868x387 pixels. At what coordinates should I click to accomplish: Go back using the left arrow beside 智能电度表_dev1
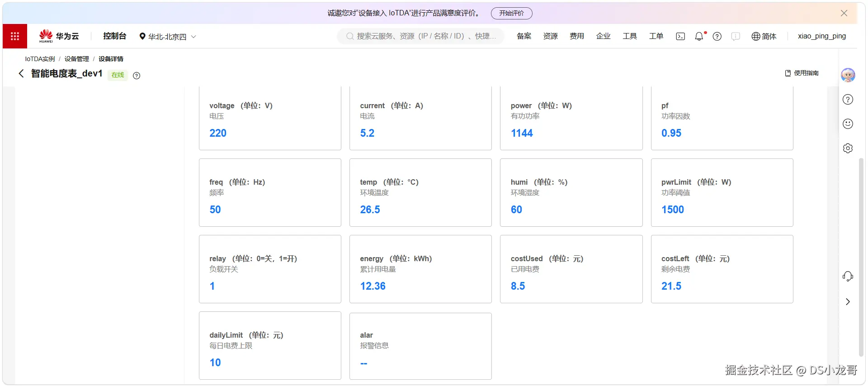[21, 73]
